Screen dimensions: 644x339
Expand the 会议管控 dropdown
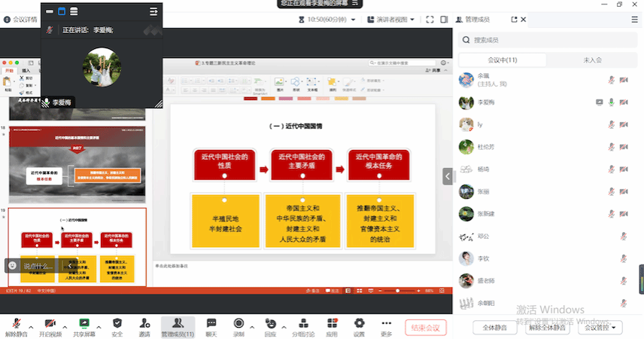[x=603, y=328]
